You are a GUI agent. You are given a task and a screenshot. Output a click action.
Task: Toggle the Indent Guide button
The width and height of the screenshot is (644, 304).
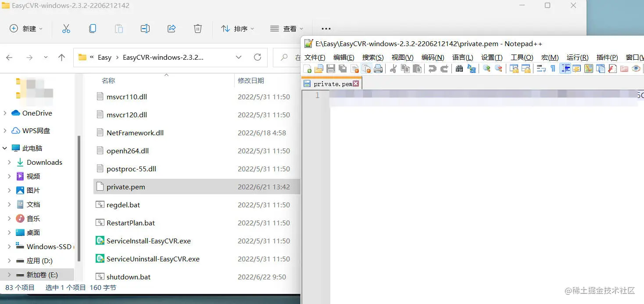click(565, 69)
